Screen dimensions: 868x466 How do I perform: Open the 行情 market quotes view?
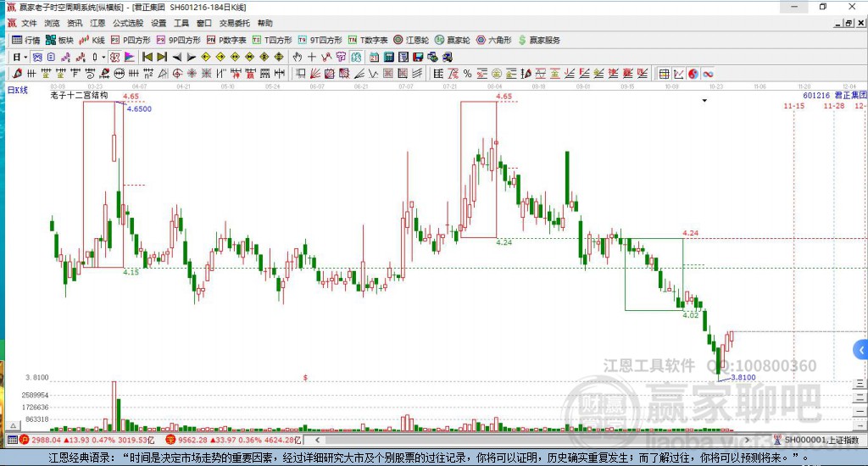pyautogui.click(x=25, y=40)
